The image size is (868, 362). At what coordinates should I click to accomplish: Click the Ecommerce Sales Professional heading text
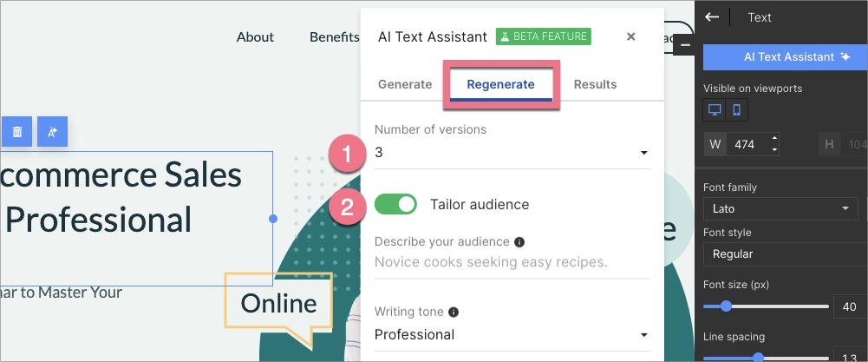121,197
